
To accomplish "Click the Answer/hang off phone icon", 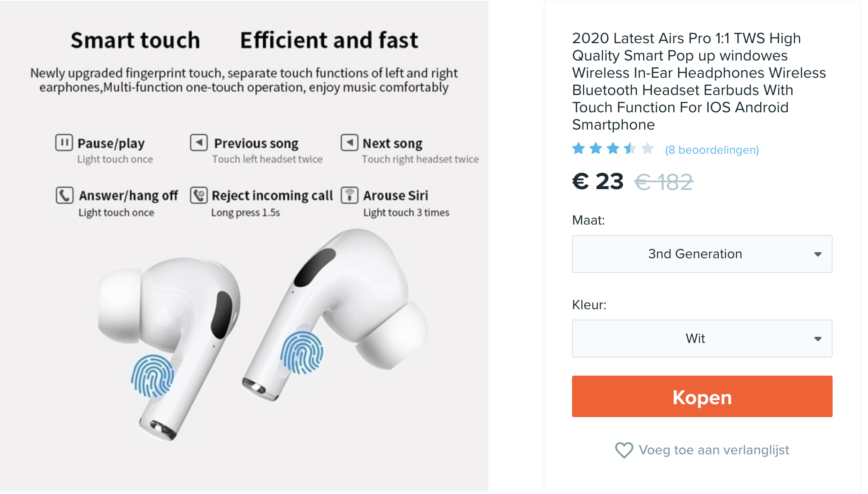I will coord(64,195).
